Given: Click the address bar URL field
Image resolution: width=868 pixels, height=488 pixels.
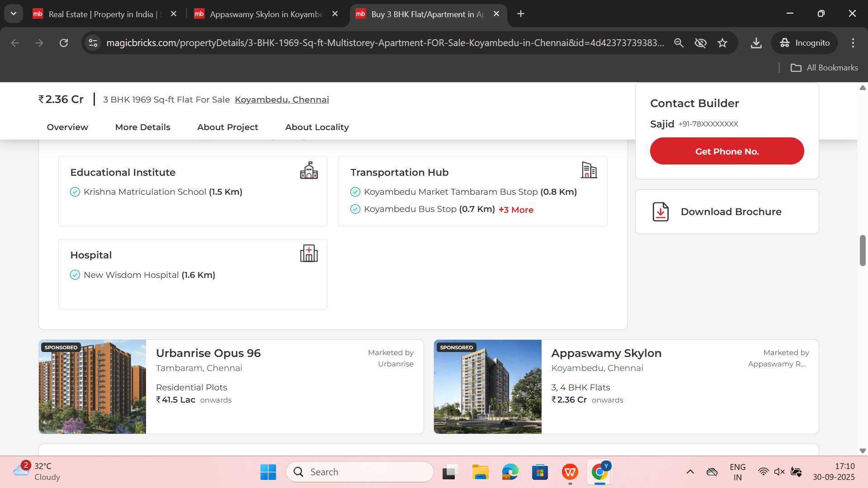Looking at the screenshot, I should click(x=385, y=43).
